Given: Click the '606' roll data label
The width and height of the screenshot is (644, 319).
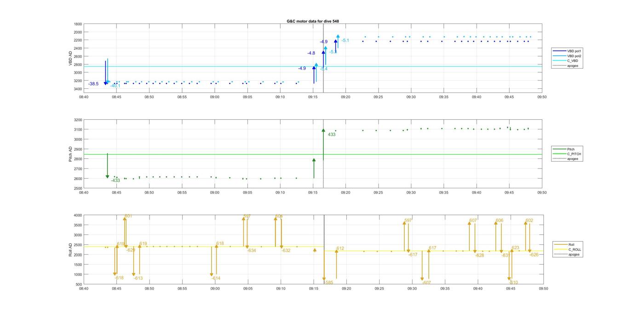Looking at the screenshot, I should click(500, 220).
